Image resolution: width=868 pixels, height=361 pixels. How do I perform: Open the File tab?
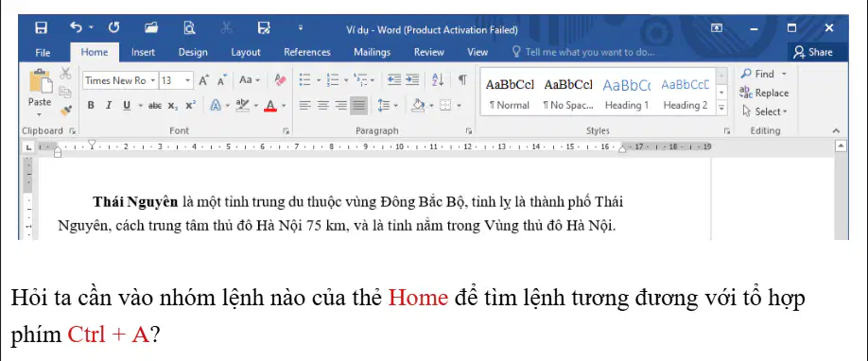click(x=43, y=52)
